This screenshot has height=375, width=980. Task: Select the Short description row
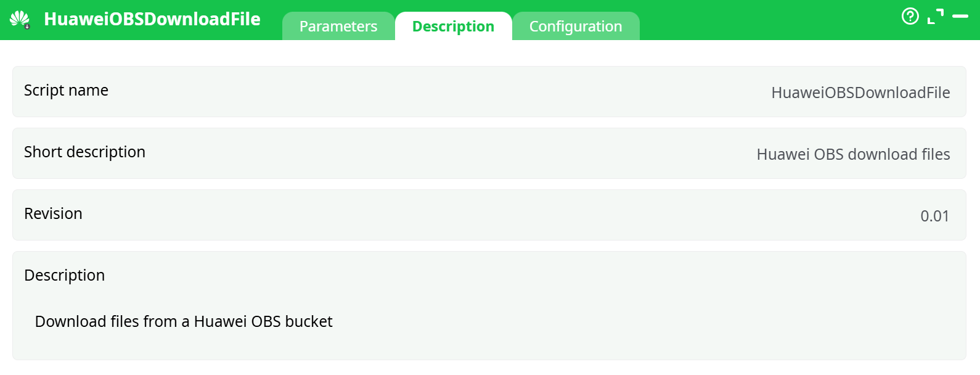490,153
